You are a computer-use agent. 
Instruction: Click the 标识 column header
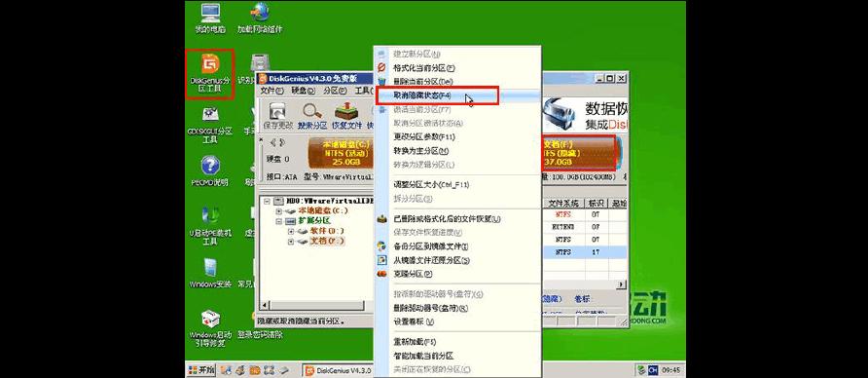[597, 204]
